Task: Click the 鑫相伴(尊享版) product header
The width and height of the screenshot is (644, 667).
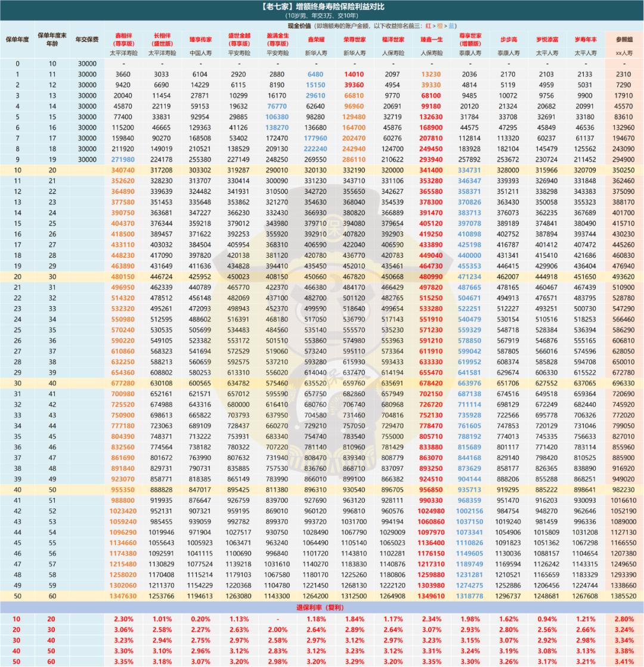Action: [x=123, y=39]
